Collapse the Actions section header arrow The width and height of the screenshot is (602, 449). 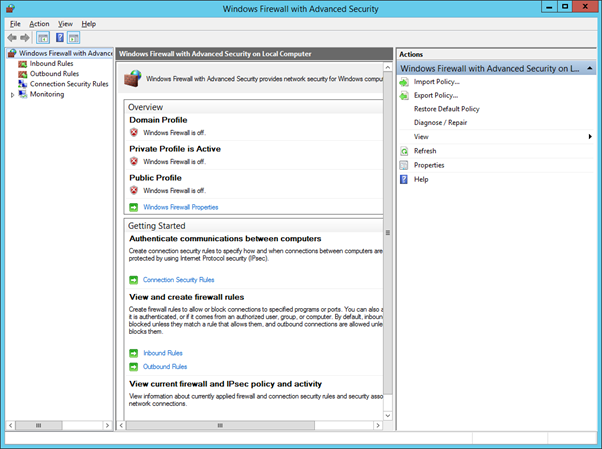point(588,68)
